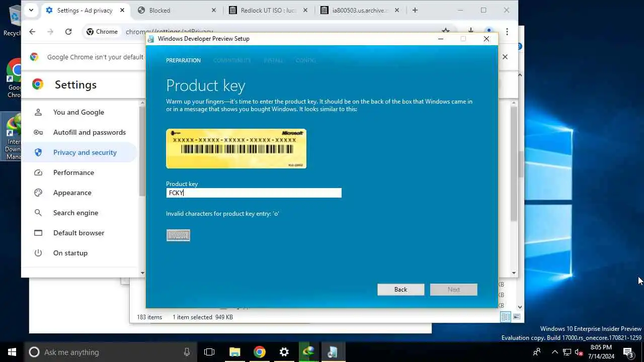
Task: Open On startup settings in Chrome
Action: (70, 253)
